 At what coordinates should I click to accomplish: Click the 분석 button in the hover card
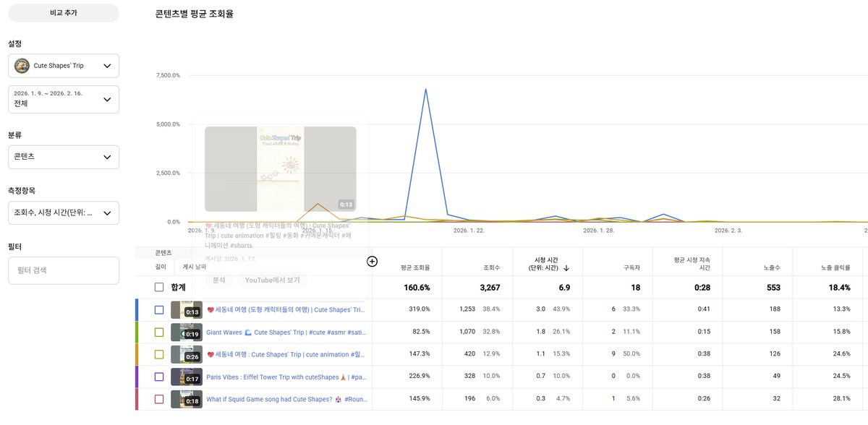[219, 280]
